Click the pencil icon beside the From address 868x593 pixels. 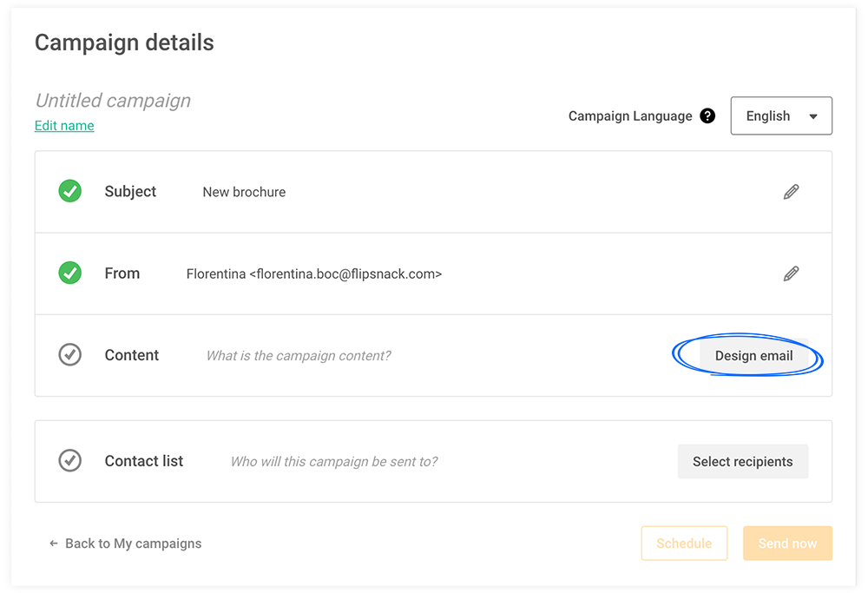click(791, 273)
